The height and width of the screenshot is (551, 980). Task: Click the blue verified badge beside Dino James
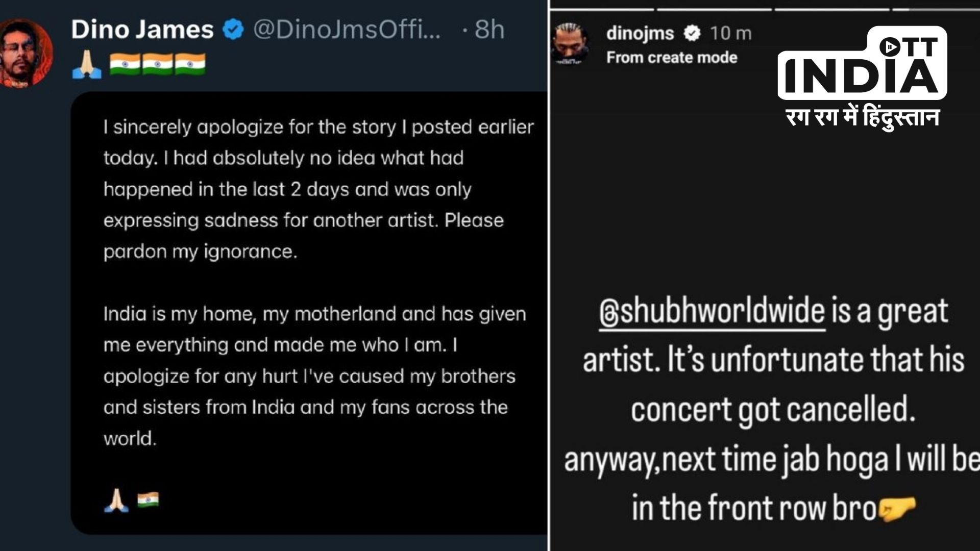pyautogui.click(x=233, y=30)
